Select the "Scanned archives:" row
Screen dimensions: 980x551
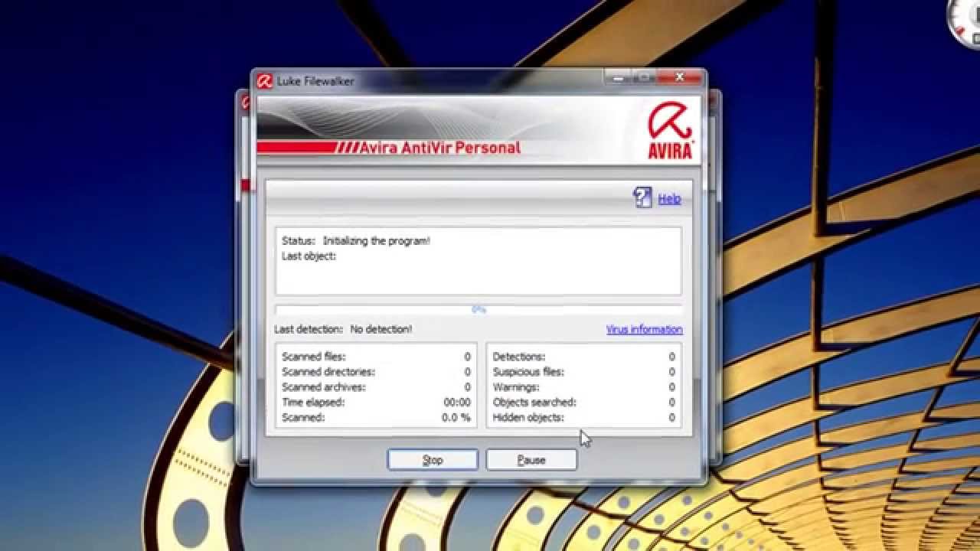click(376, 387)
